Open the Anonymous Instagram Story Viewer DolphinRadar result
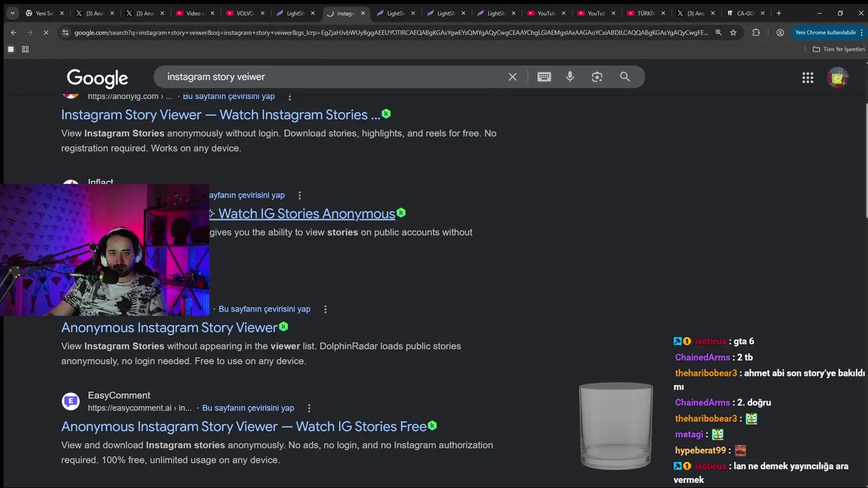The height and width of the screenshot is (488, 868). coord(170,327)
